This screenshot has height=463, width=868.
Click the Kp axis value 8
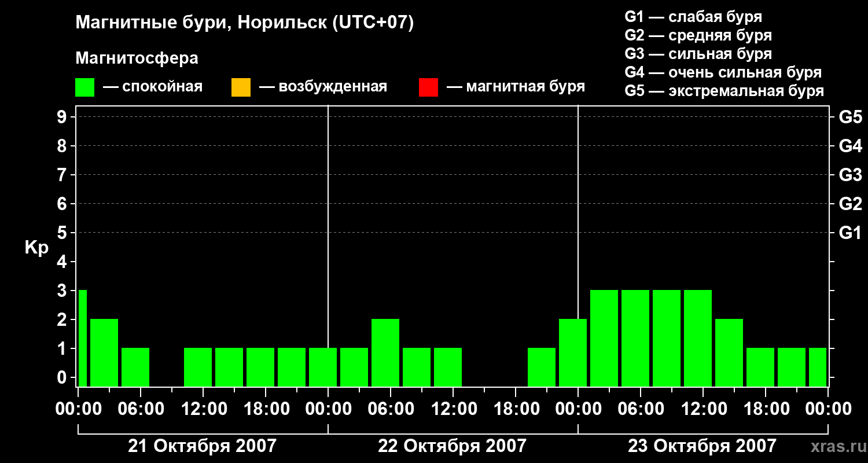[x=62, y=146]
